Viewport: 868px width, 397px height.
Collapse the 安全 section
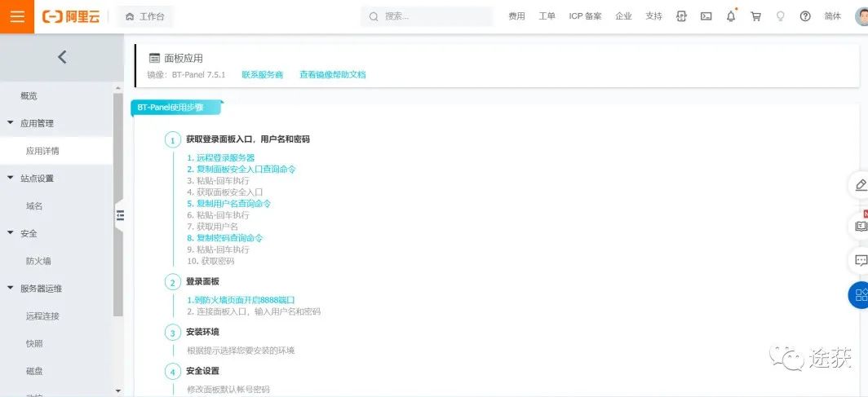click(10, 233)
